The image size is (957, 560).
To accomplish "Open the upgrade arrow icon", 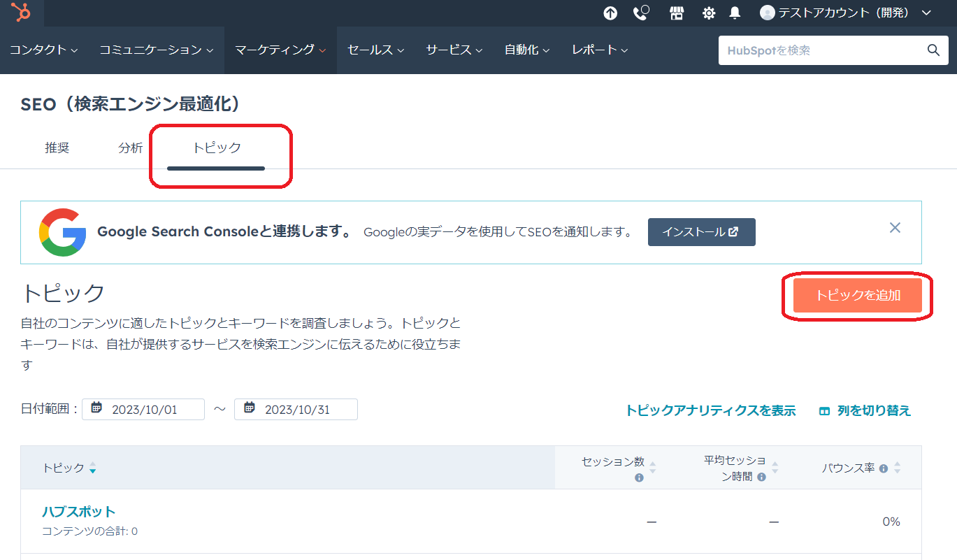I will click(x=610, y=13).
